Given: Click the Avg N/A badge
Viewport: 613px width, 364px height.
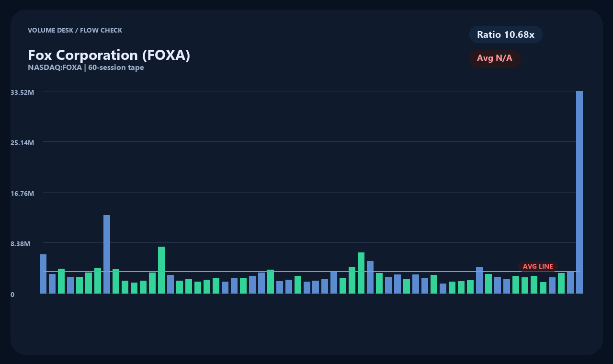Looking at the screenshot, I should (x=495, y=58).
